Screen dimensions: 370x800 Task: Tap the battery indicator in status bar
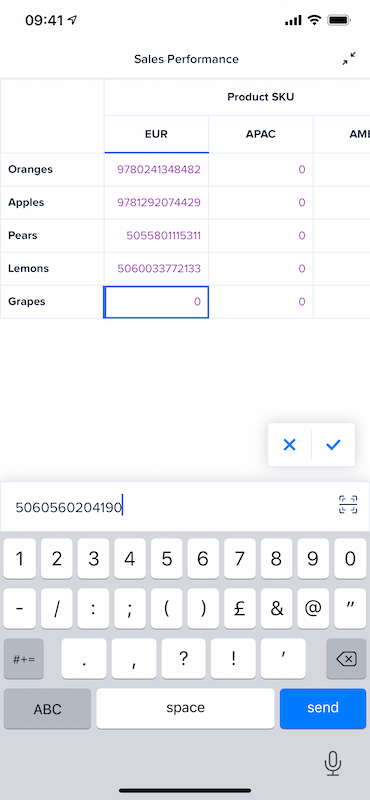pyautogui.click(x=339, y=20)
